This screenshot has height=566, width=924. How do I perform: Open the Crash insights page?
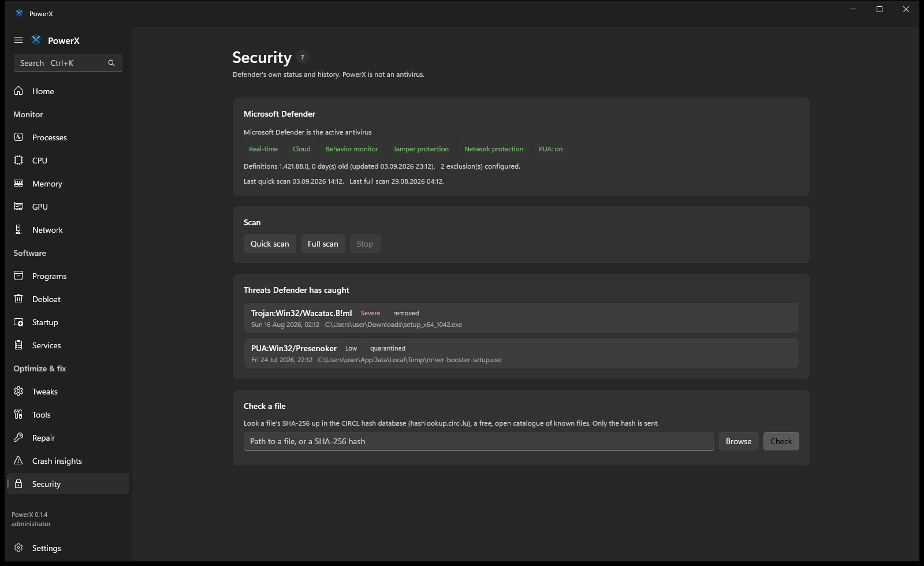coord(68,461)
